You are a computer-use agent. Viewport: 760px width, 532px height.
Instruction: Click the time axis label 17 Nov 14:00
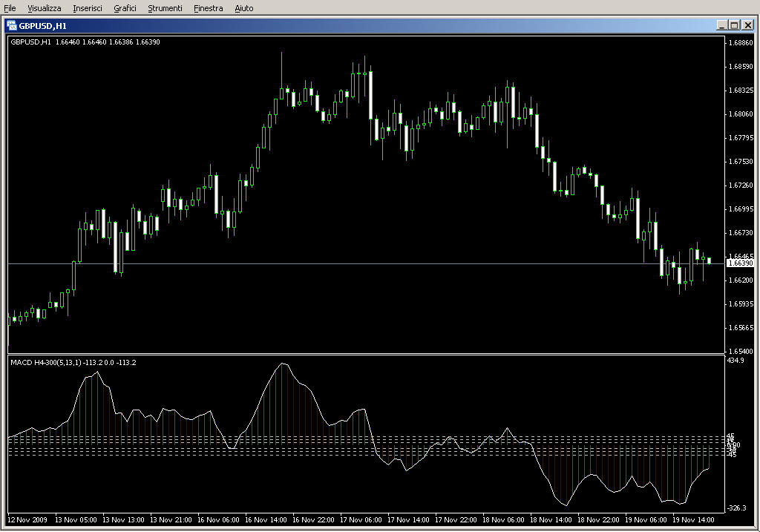click(408, 520)
